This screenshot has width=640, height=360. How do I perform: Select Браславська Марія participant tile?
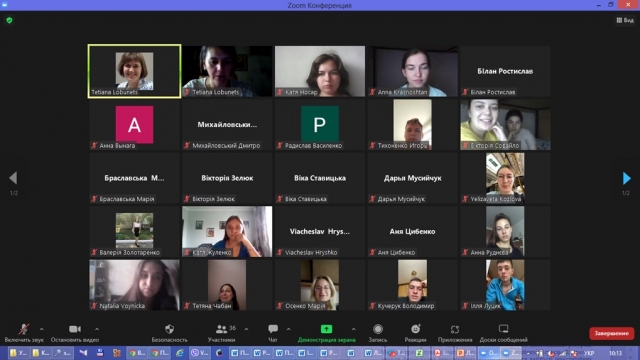point(134,178)
